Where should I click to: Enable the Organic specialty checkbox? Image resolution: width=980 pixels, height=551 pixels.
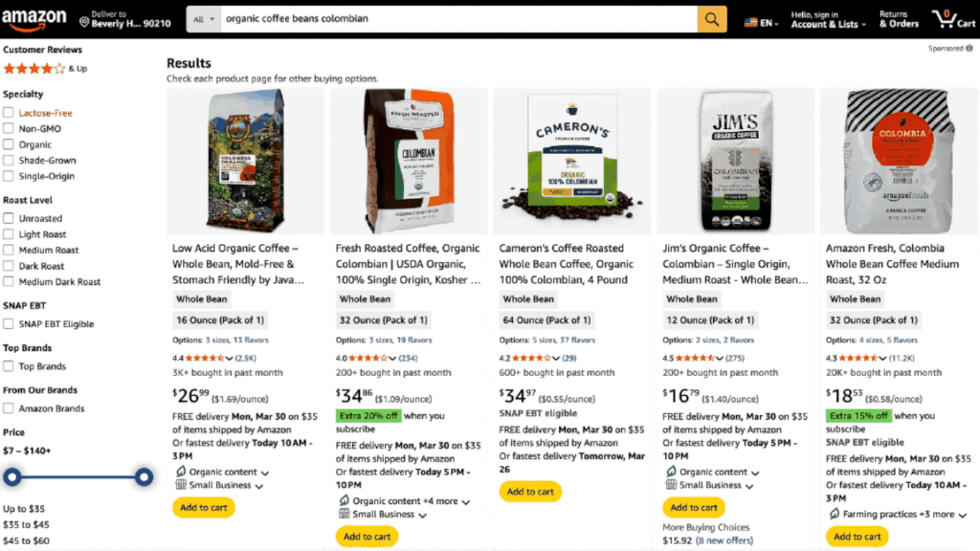pos(8,144)
